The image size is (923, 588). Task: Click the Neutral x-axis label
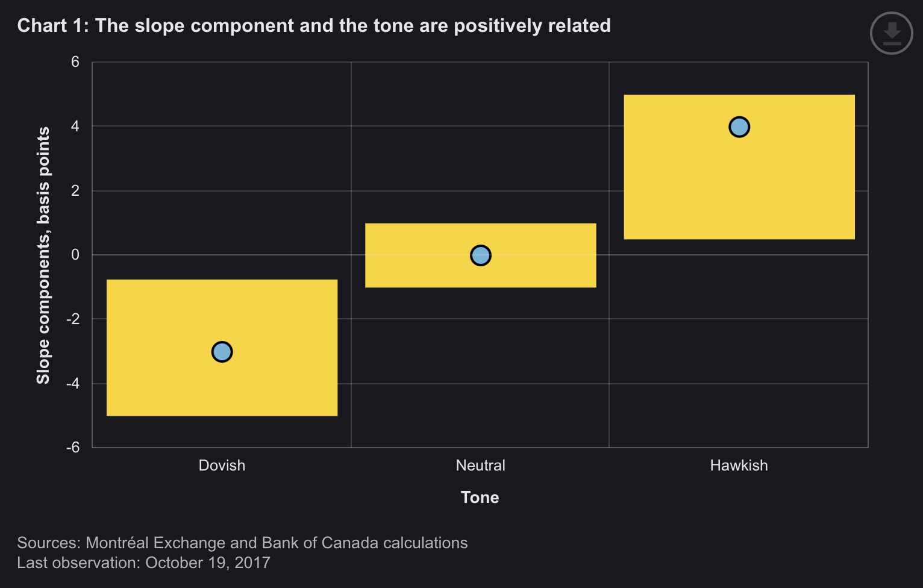480,465
